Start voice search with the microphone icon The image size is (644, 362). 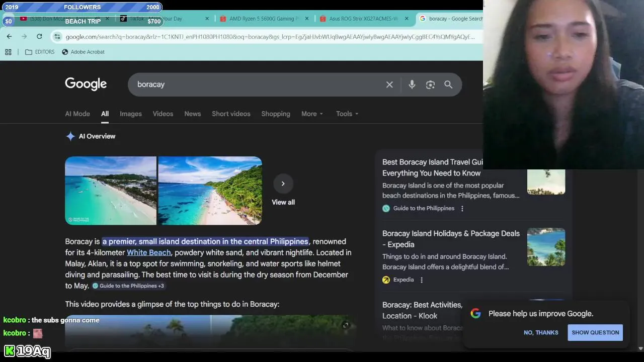coord(412,84)
